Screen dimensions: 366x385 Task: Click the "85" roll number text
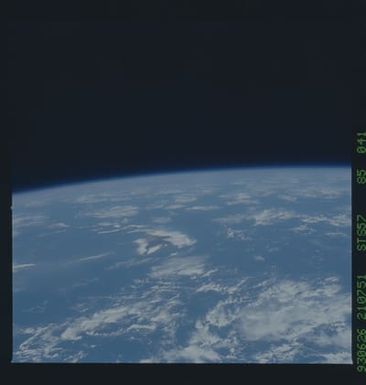click(361, 176)
